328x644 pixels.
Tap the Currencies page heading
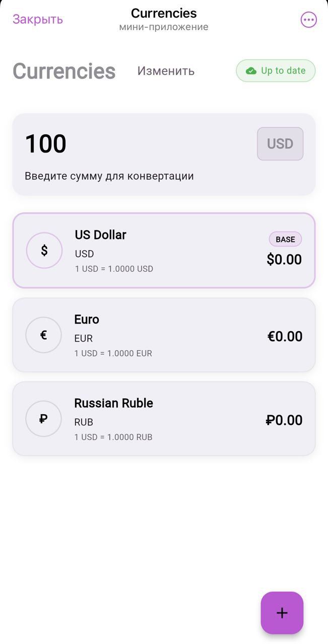click(x=64, y=71)
